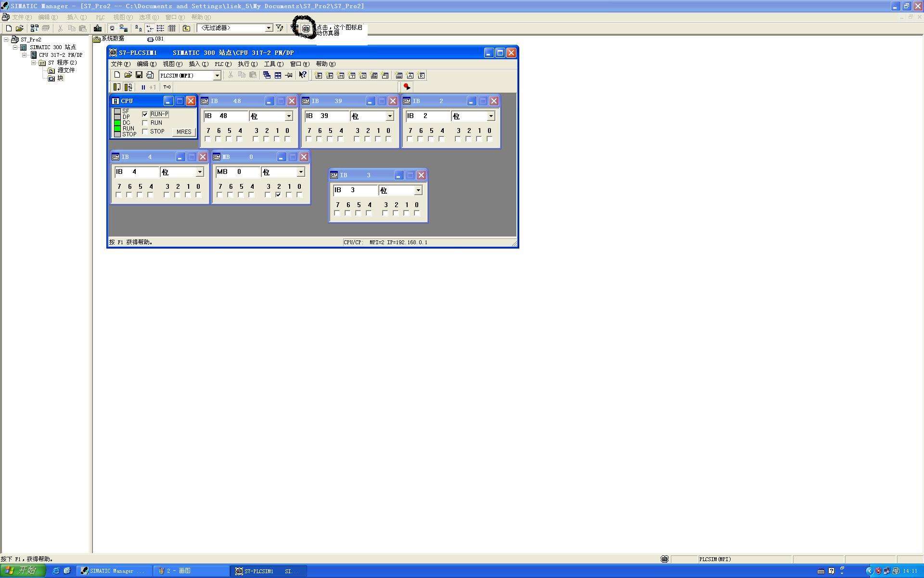
Task: Click the open block icon in toolbar
Action: pyautogui.click(x=18, y=28)
